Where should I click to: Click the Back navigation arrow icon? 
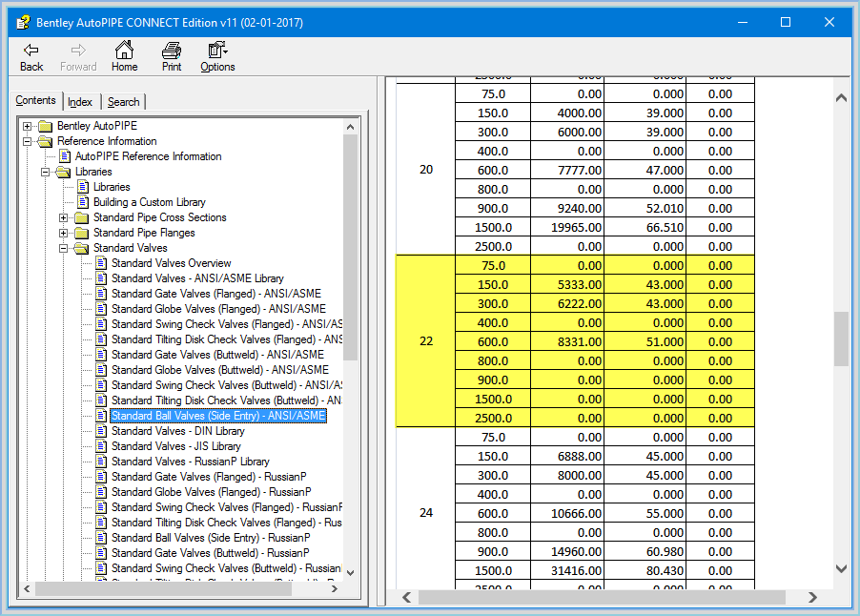point(31,51)
